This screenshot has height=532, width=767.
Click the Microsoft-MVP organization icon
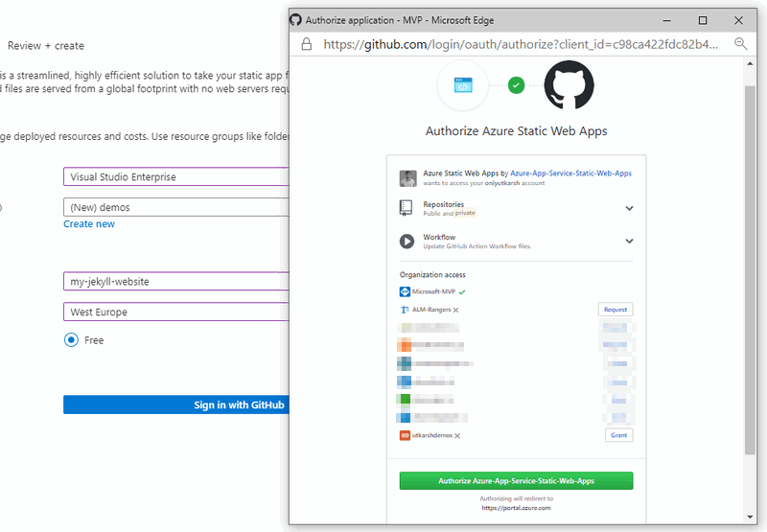(x=405, y=292)
